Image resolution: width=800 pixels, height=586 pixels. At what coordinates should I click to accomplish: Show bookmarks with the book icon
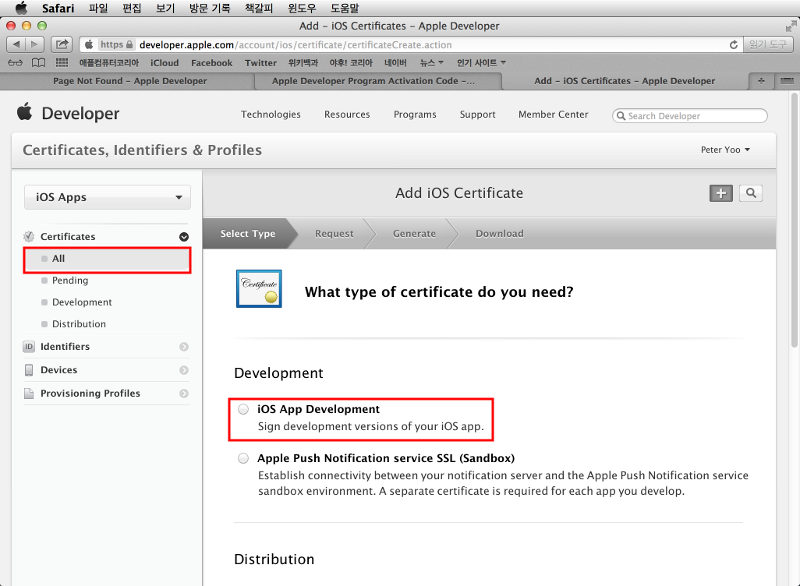38,63
